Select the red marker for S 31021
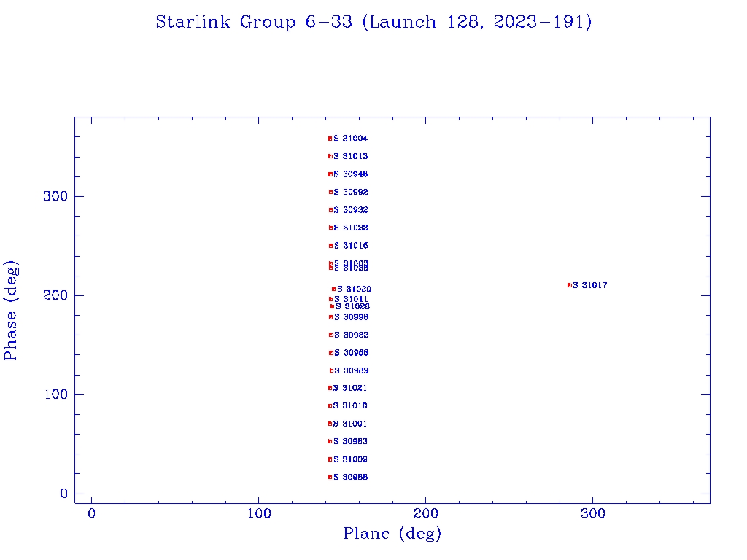Screen dimensions: 747x560 (x=330, y=388)
